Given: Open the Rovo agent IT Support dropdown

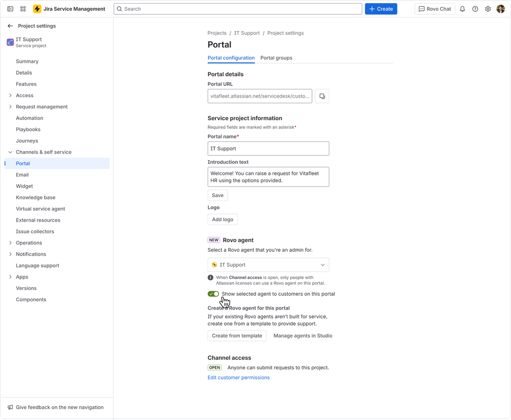Looking at the screenshot, I should pos(268,265).
